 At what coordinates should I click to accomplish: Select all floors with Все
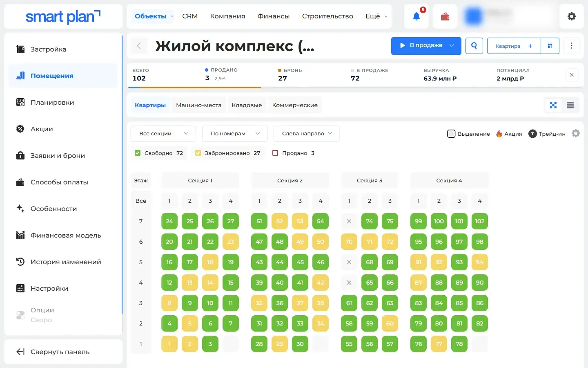141,201
